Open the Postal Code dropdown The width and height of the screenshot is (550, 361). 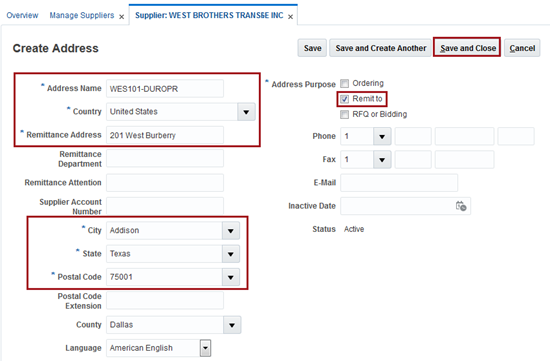pos(231,277)
